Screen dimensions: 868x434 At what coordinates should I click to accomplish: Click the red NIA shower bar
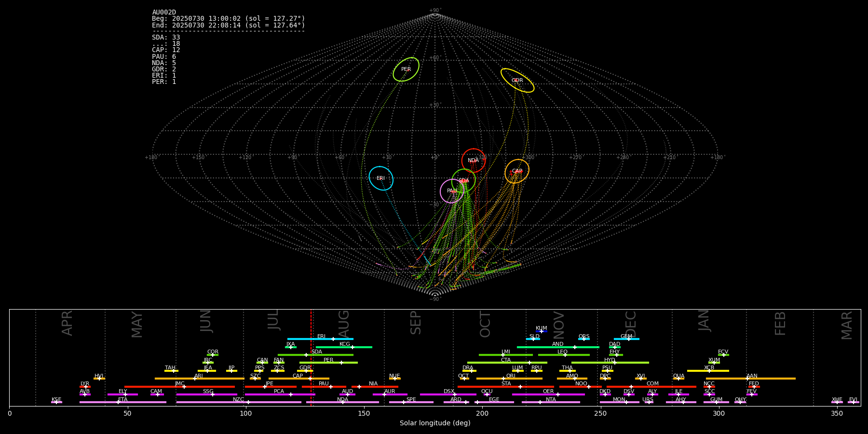coord(375,387)
